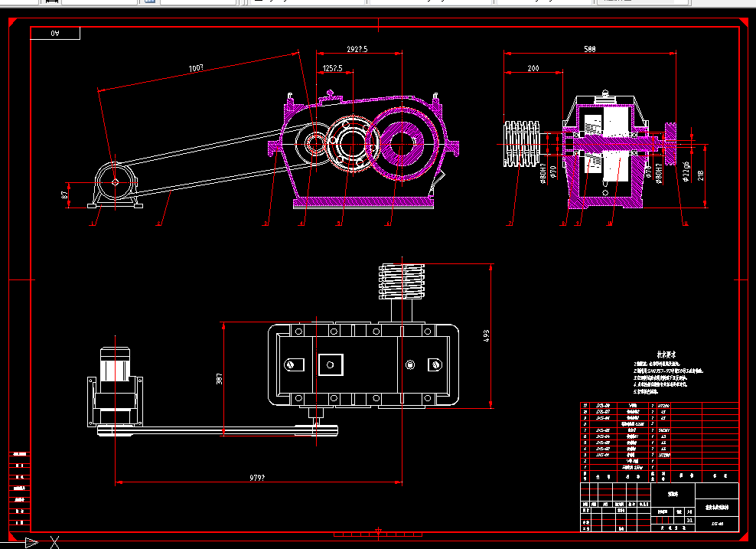Click the 100? aligned belt dimension
756x549 pixels.
pos(196,68)
